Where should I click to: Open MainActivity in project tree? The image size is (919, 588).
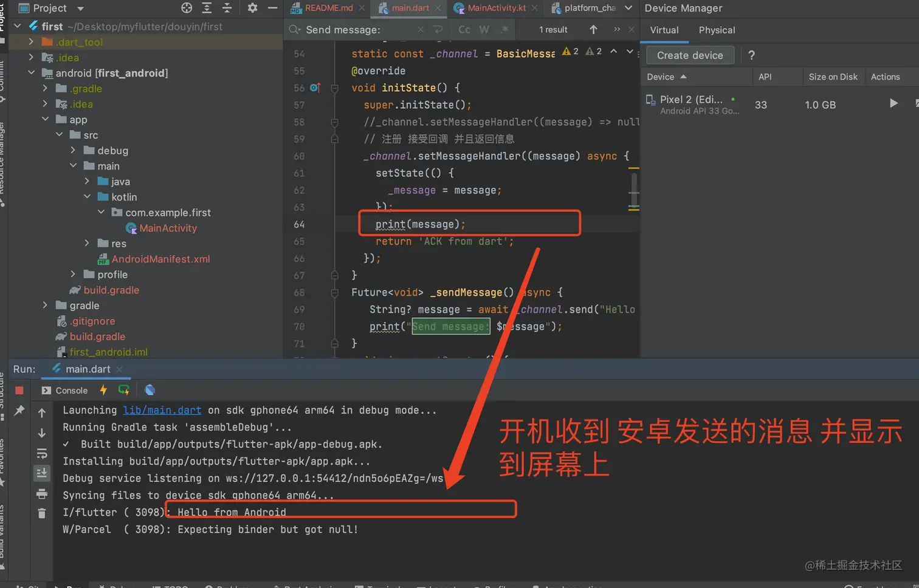[x=168, y=228]
